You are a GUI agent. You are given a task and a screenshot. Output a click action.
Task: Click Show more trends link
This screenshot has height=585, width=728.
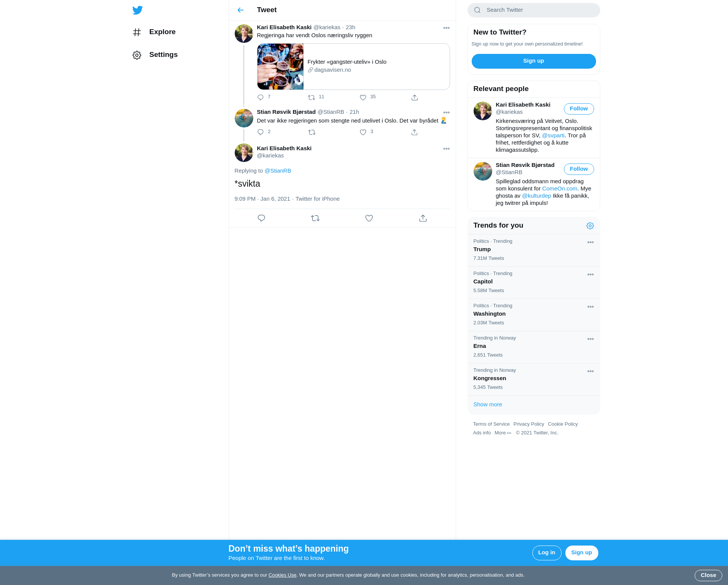[488, 404]
